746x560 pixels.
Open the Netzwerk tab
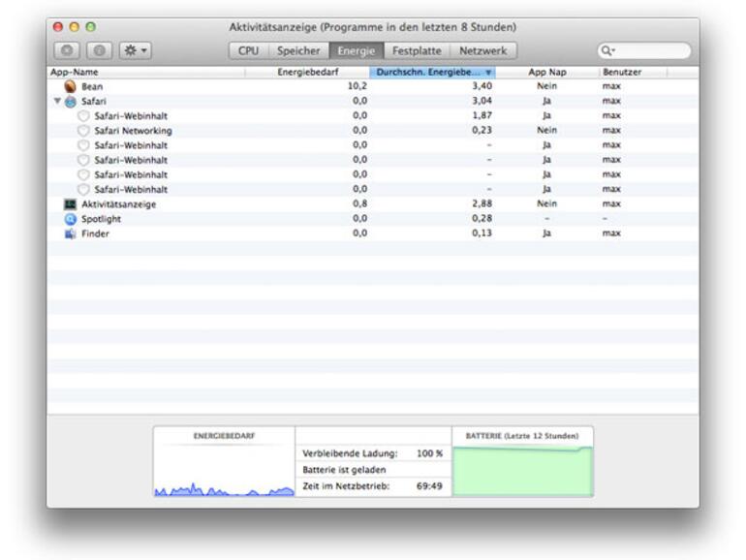[482, 51]
